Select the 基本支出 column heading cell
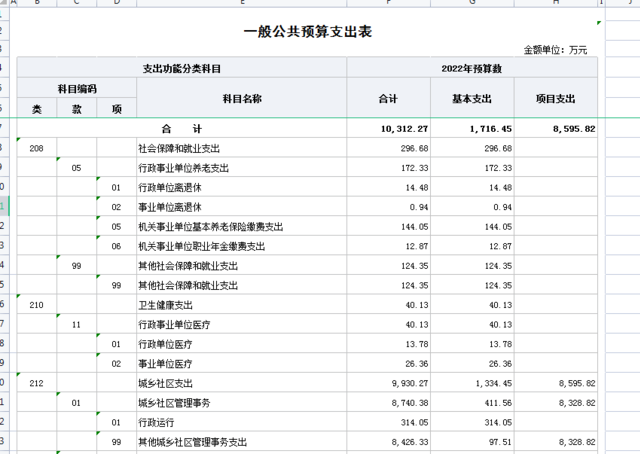 pos(472,98)
